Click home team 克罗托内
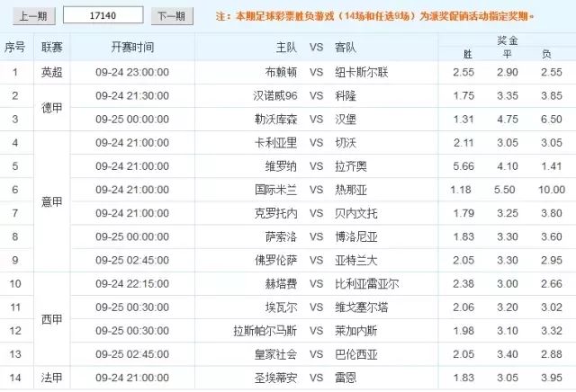 pos(276,213)
